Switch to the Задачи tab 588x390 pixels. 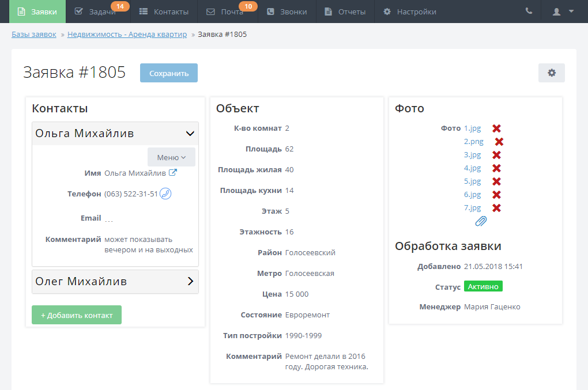(98, 12)
